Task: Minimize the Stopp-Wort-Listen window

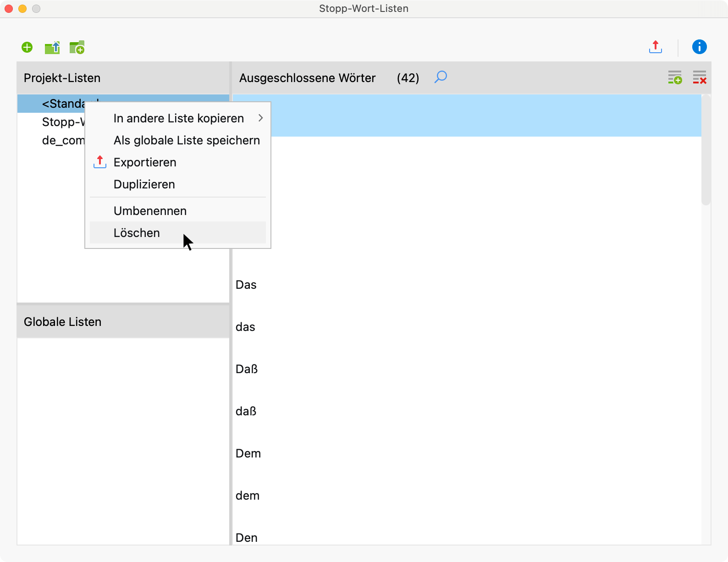Action: pyautogui.click(x=22, y=9)
